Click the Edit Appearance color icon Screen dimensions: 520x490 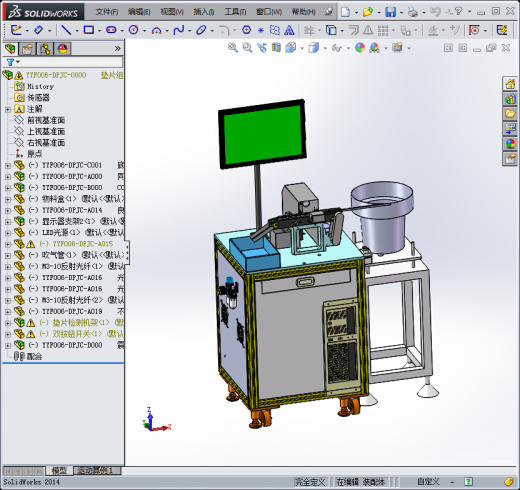pyautogui.click(x=360, y=48)
